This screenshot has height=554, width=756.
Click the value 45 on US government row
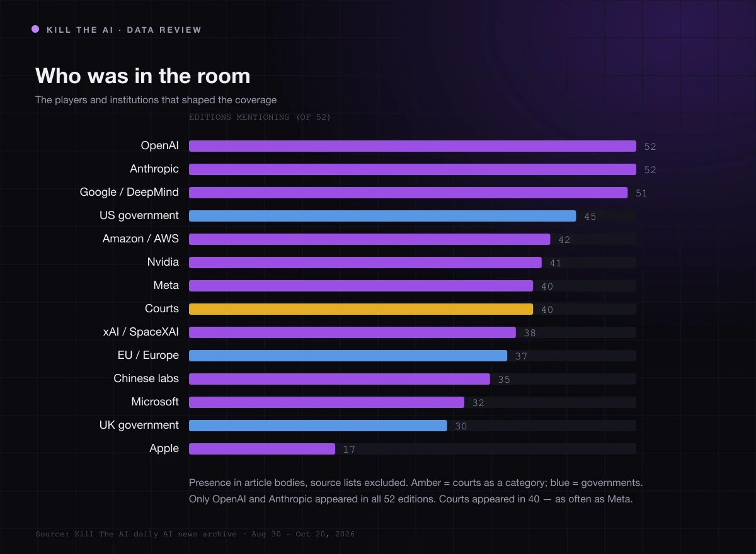(x=590, y=217)
